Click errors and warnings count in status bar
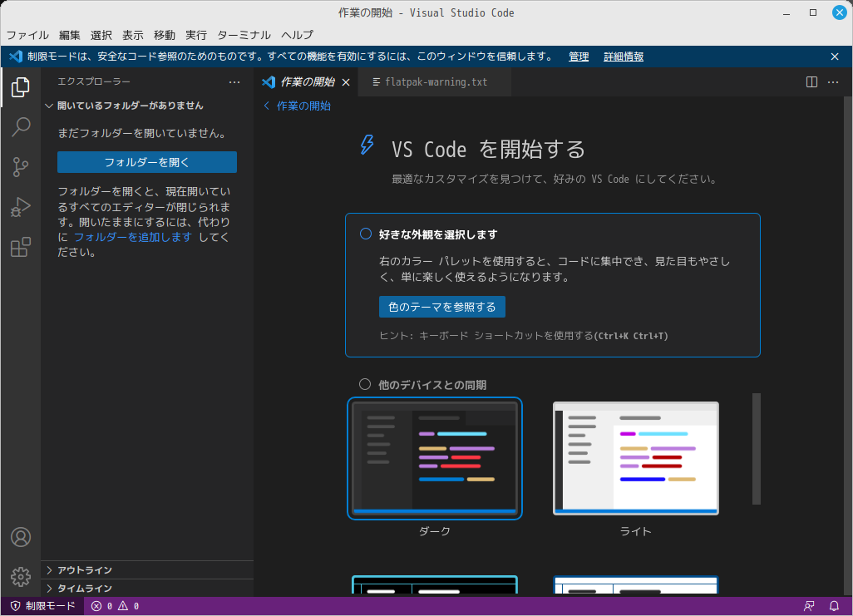 pyautogui.click(x=115, y=606)
